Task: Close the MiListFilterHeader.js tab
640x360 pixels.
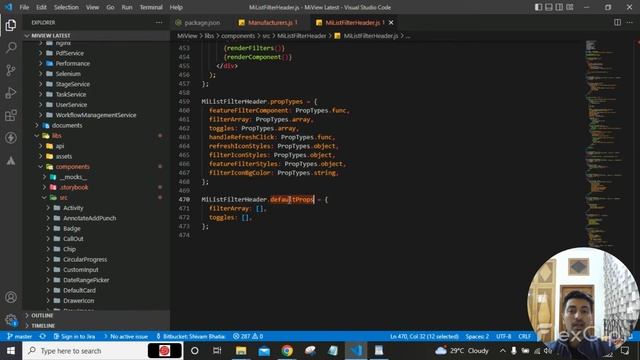Action: pyautogui.click(x=391, y=22)
